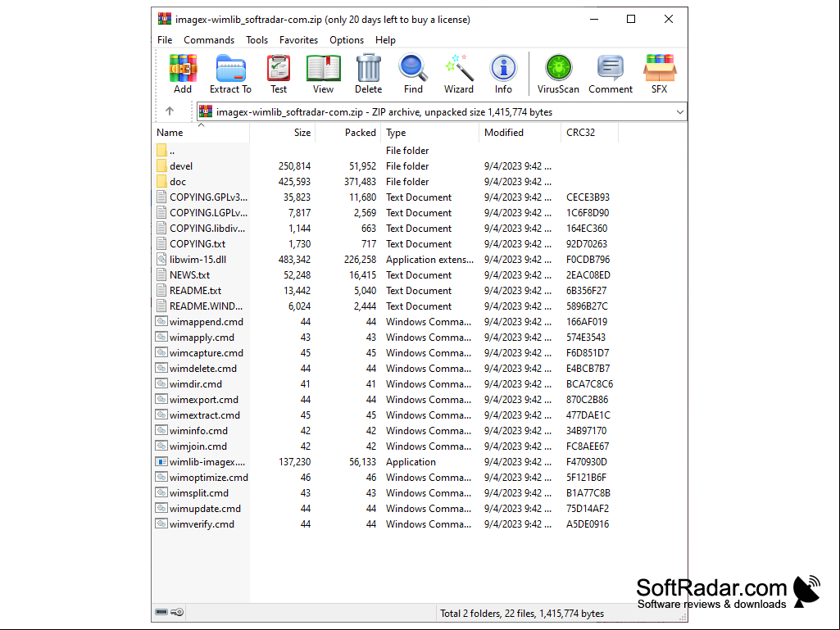Click disk drive icon in status bar
Viewport: 840px width, 630px height.
coord(161,612)
